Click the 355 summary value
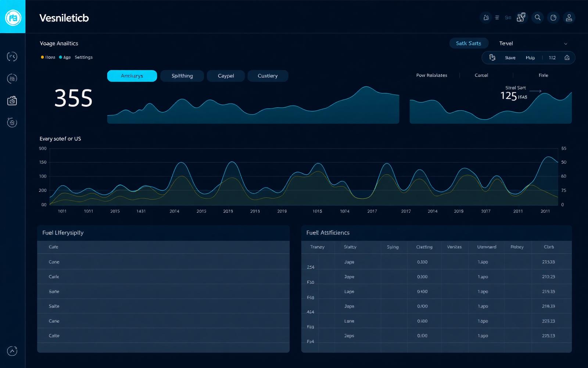This screenshot has height=368, width=588. [73, 98]
